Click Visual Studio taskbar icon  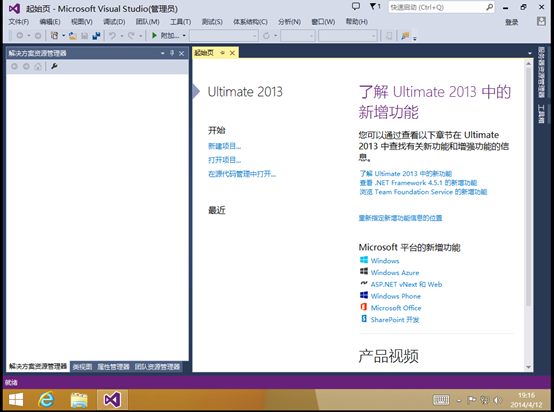[112, 400]
